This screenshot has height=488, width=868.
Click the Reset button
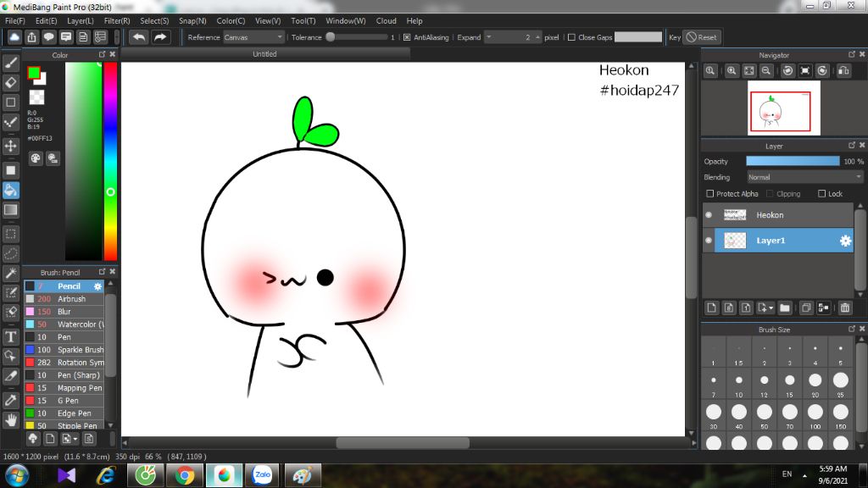701,37
